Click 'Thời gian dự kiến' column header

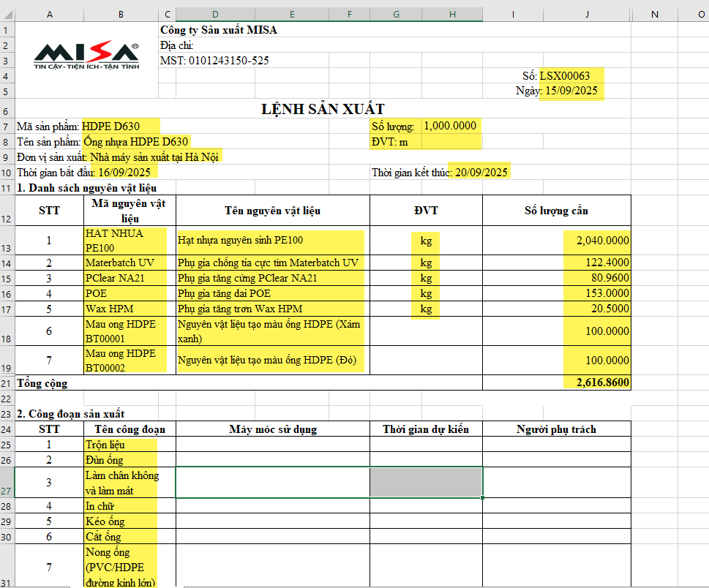click(426, 429)
